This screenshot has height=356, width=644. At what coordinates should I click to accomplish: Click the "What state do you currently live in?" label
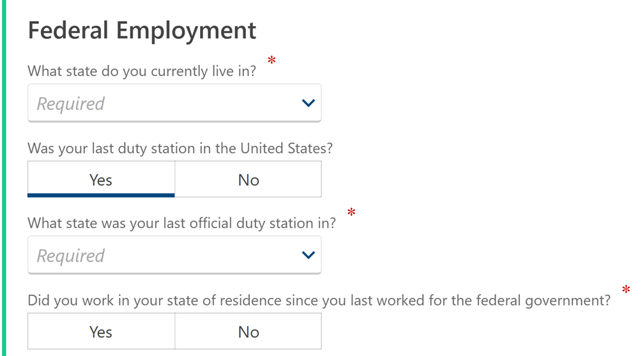pyautogui.click(x=142, y=71)
